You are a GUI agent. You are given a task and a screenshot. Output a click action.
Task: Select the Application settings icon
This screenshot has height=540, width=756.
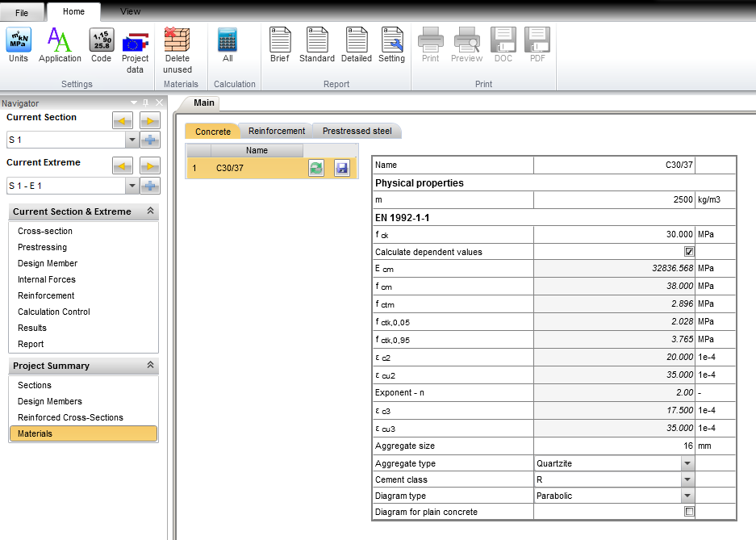[x=60, y=44]
